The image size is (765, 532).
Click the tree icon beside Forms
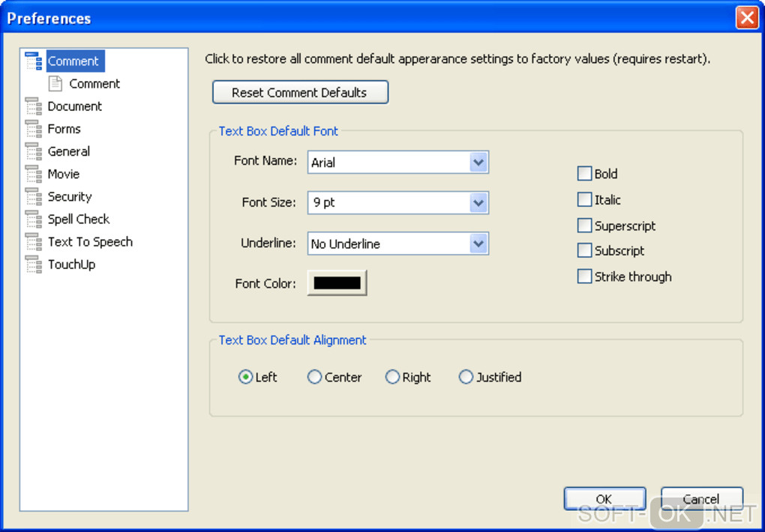click(x=34, y=129)
